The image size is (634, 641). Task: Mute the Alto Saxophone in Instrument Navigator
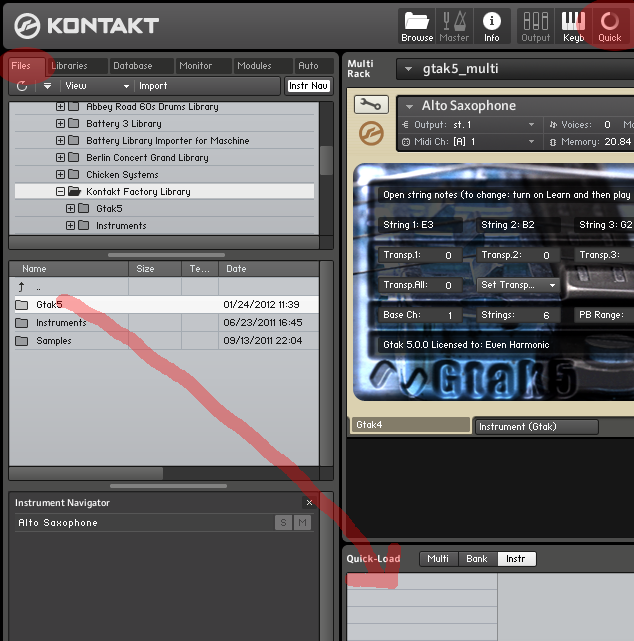point(302,523)
